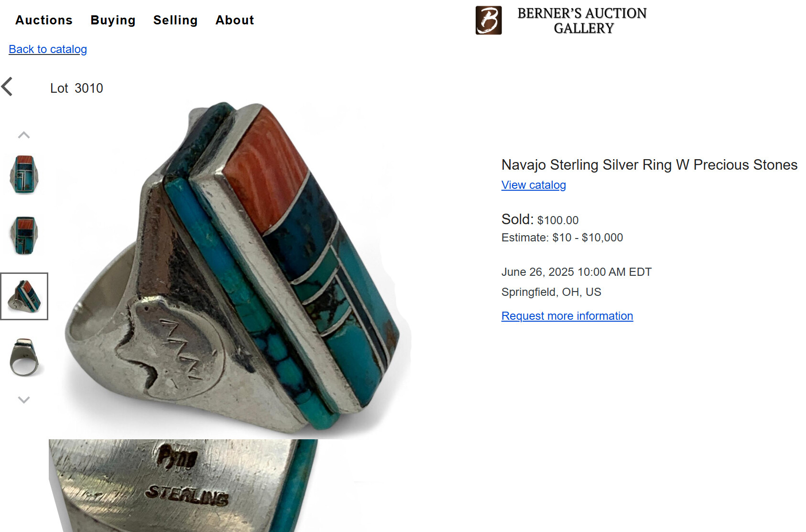Show more thumbnails with the down chevron
Image resolution: width=806 pixels, height=532 pixels.
(24, 400)
